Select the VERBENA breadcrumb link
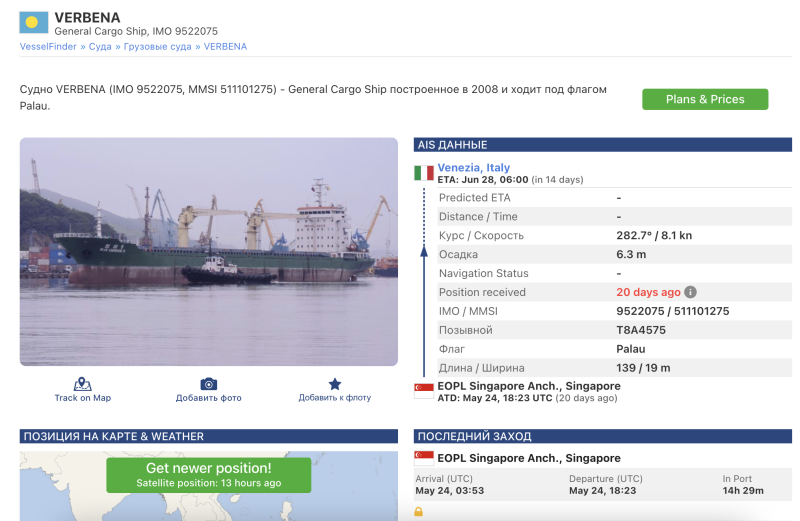This screenshot has width=800, height=521. click(225, 47)
